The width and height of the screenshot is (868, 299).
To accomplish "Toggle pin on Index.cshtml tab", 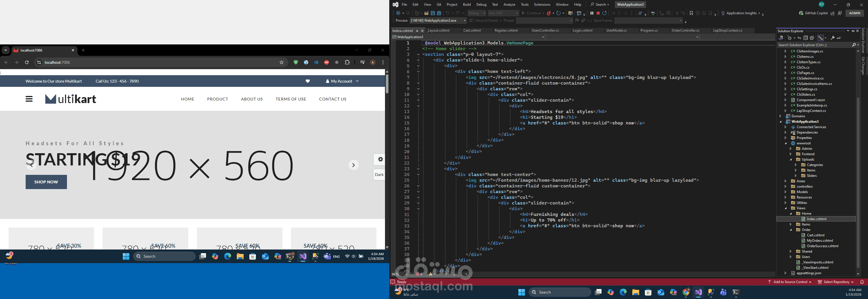I will (x=417, y=31).
